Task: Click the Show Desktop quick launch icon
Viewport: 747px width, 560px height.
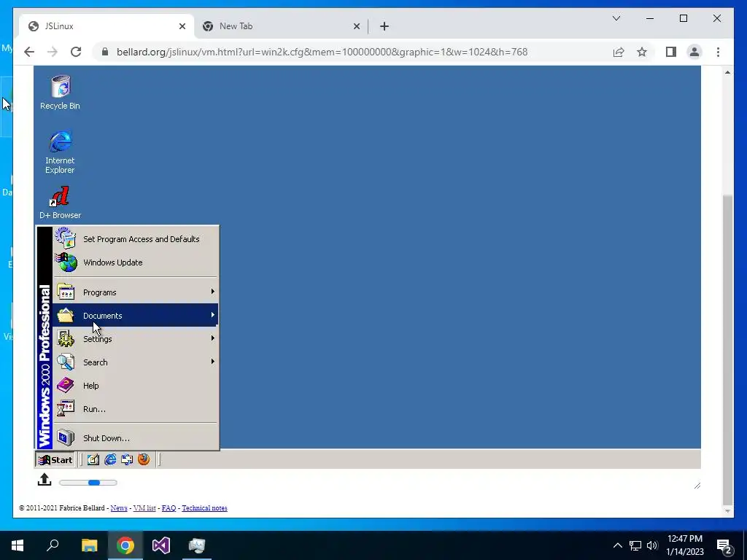Action: pos(93,459)
